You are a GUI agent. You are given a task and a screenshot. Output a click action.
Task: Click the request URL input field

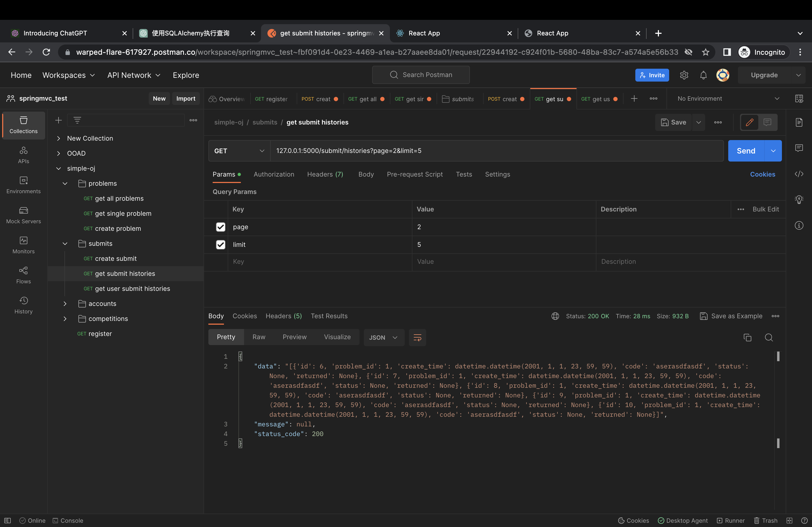click(x=497, y=151)
